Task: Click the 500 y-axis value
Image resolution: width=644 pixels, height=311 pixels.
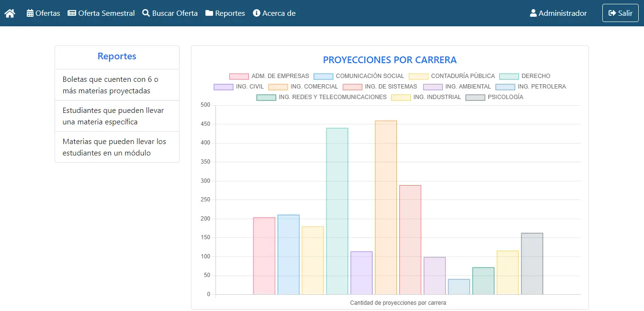Action: point(205,105)
